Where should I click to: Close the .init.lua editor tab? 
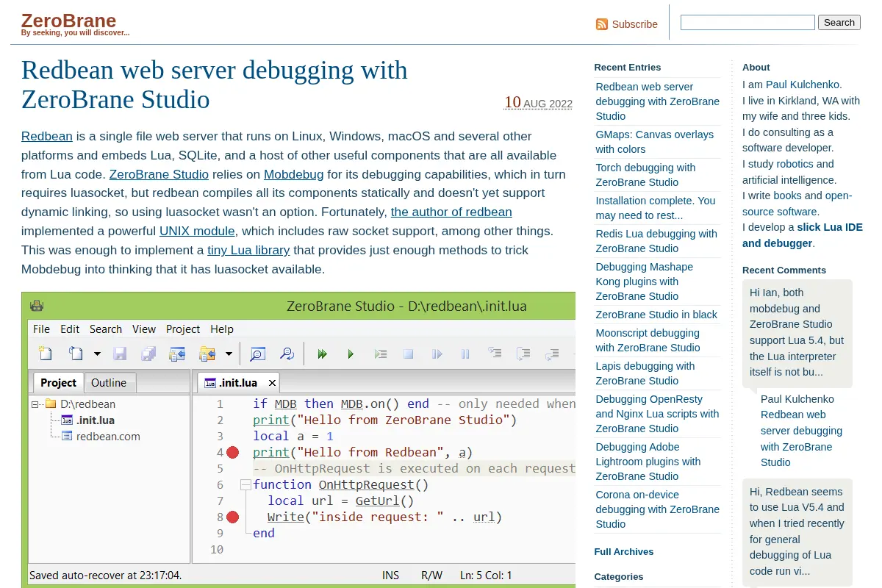pos(272,383)
